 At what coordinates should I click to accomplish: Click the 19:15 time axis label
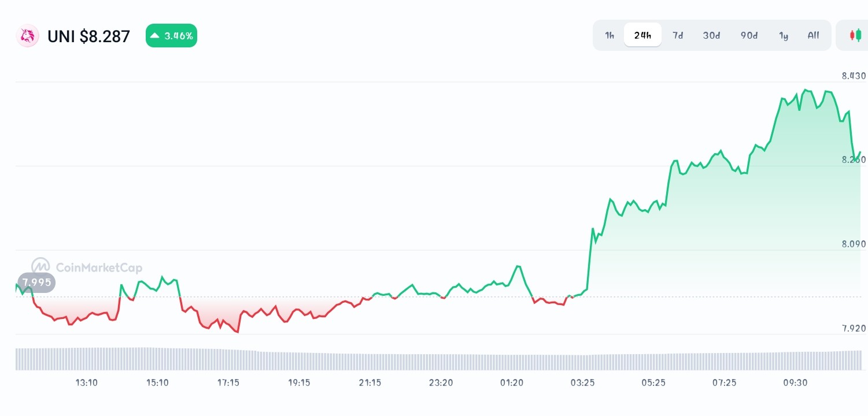(x=299, y=382)
